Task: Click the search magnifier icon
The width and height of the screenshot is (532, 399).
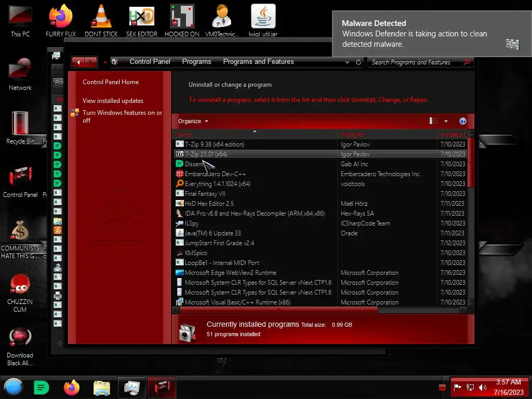Action: (x=467, y=62)
